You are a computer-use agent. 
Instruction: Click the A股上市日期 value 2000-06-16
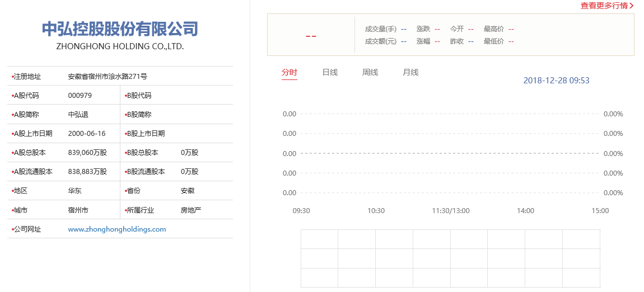tap(86, 134)
